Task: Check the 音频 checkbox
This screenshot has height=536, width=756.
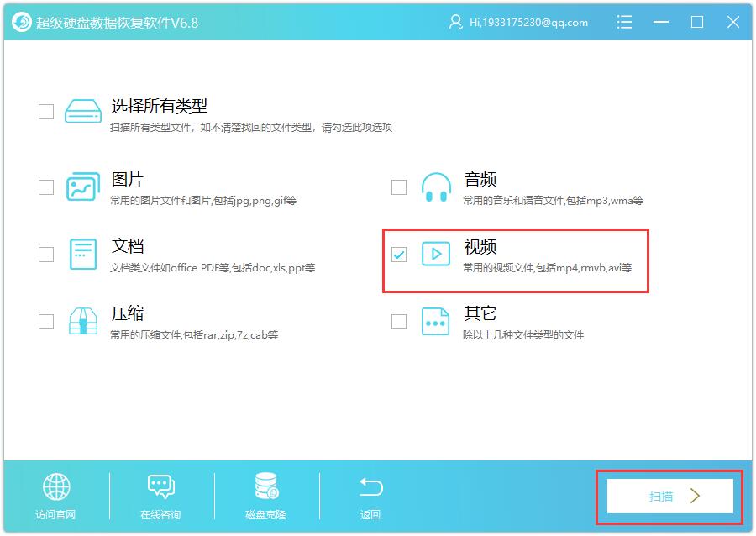Action: pyautogui.click(x=399, y=187)
